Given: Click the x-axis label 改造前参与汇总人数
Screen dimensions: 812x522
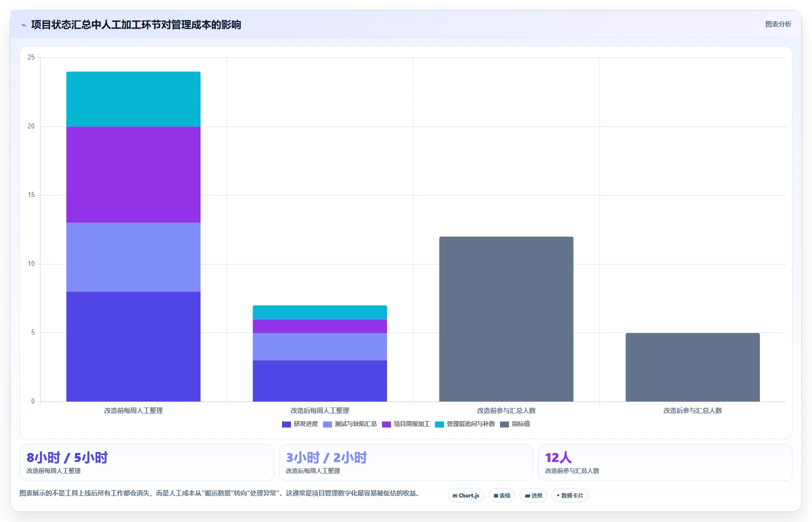Looking at the screenshot, I should 506,410.
